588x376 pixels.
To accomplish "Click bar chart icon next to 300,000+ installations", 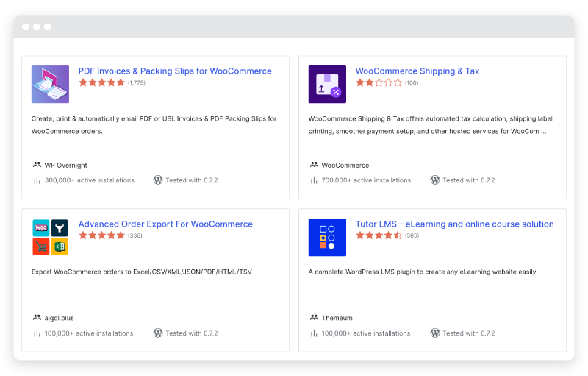I will tap(37, 180).
